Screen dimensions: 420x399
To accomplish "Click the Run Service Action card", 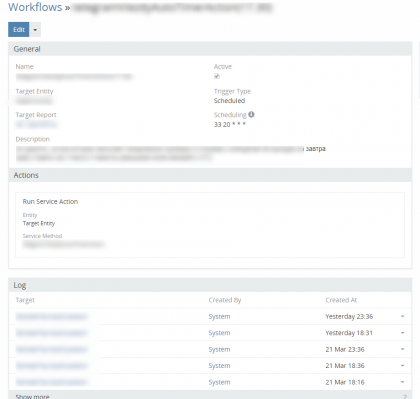I will 210,225.
